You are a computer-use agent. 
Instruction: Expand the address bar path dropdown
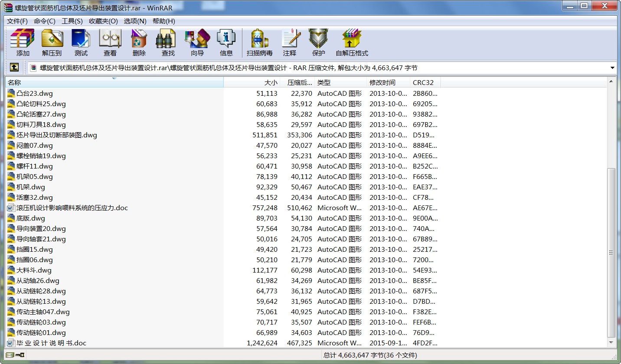pos(612,68)
